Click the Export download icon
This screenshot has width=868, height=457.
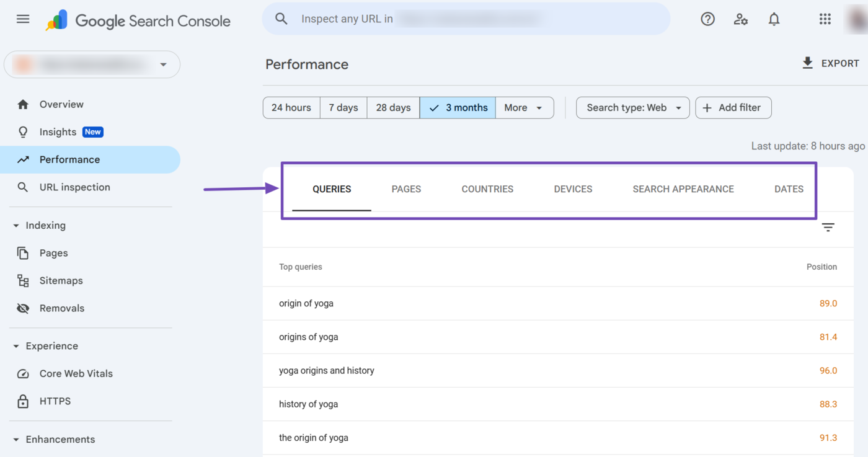coord(807,63)
